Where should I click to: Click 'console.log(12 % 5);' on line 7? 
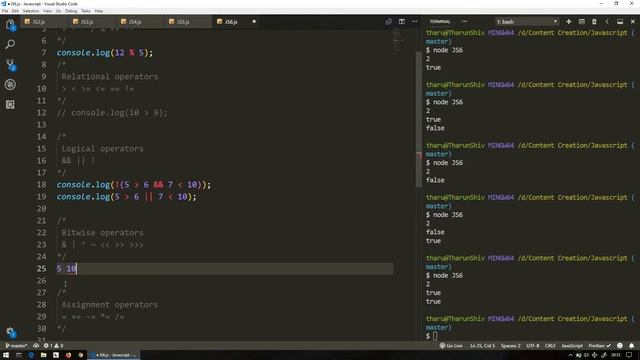pyautogui.click(x=104, y=53)
